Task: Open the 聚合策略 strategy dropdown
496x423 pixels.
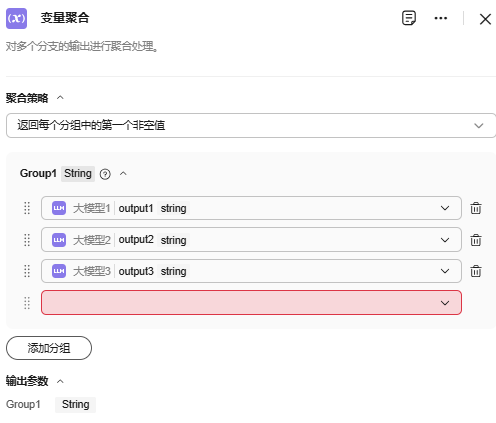Action: [251, 125]
